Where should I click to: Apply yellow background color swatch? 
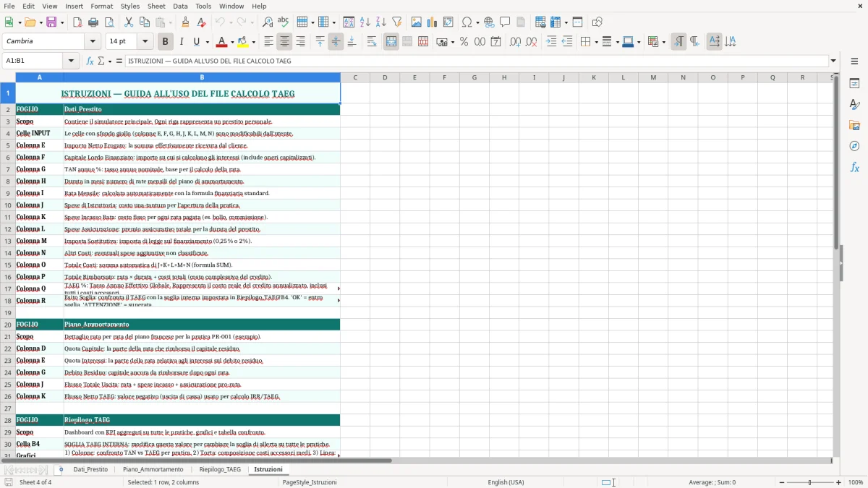243,42
